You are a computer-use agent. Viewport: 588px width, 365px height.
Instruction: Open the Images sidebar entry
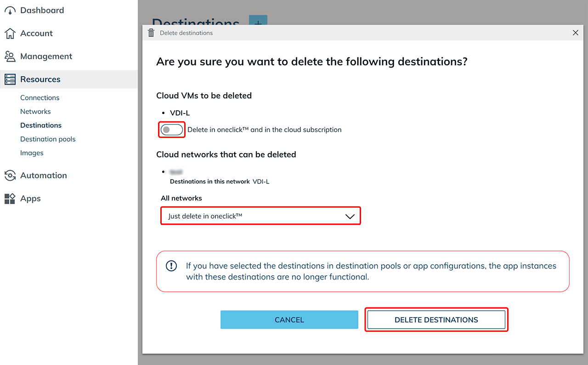click(x=32, y=153)
